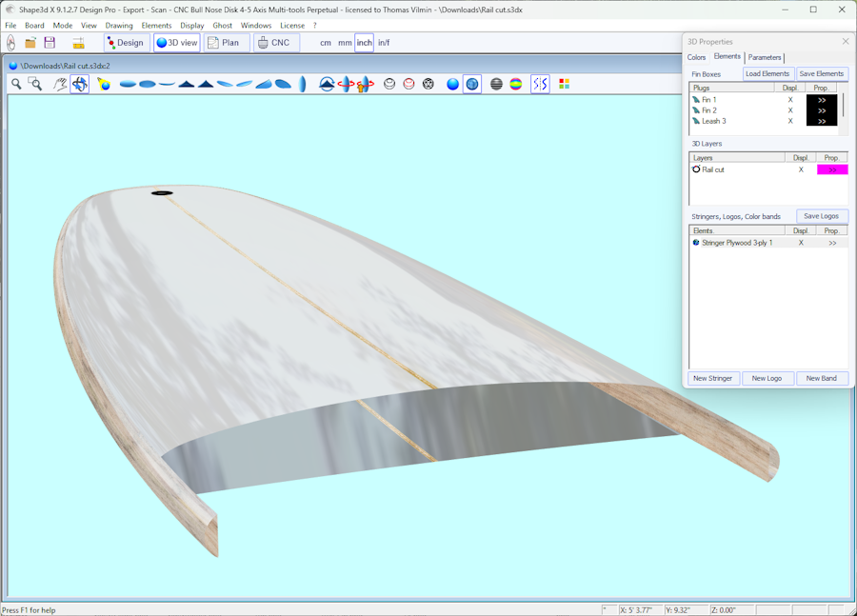Activate the hand pan tool

(59, 84)
